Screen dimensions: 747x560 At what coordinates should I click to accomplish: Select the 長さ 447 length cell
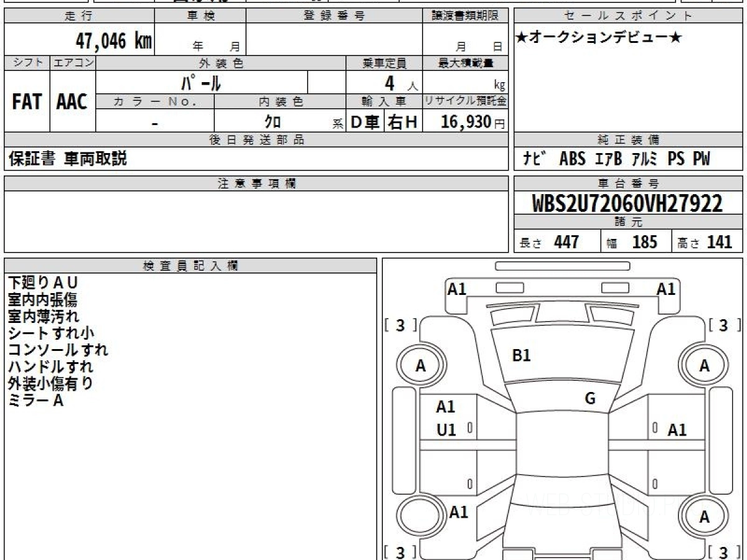[557, 242]
